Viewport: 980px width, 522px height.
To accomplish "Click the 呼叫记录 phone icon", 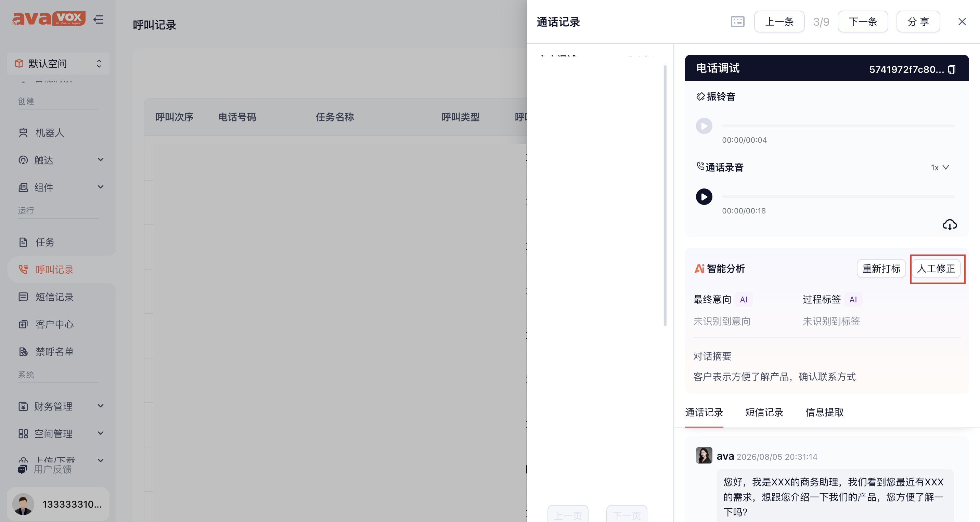I will (x=23, y=270).
